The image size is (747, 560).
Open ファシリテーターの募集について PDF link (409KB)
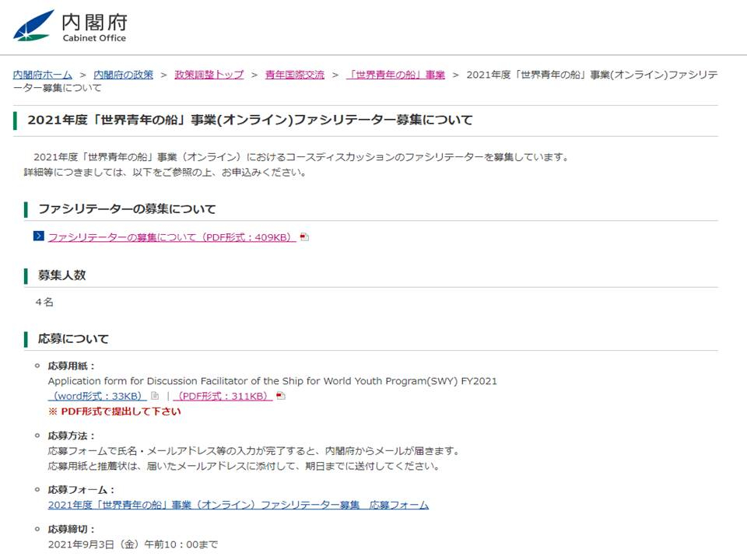click(x=172, y=237)
